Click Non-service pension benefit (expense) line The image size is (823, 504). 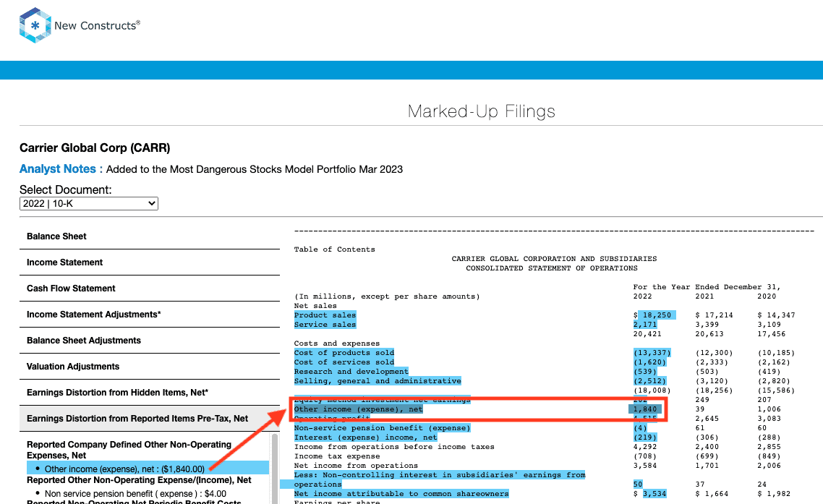tap(382, 428)
